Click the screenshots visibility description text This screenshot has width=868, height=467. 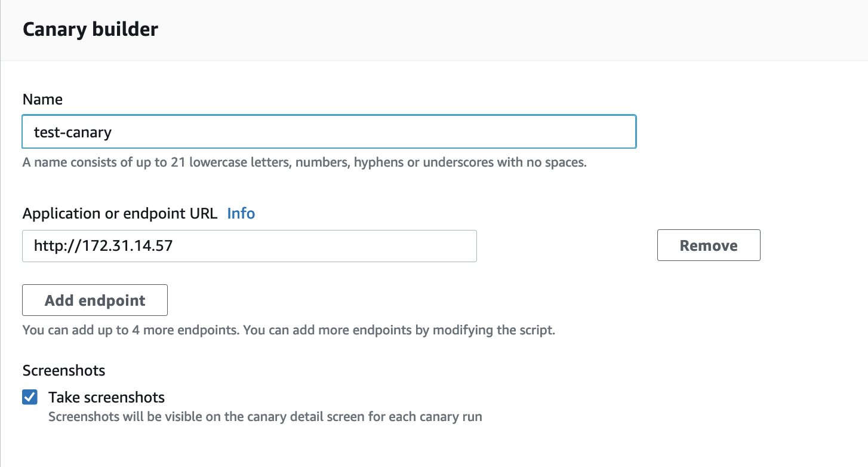(x=264, y=416)
